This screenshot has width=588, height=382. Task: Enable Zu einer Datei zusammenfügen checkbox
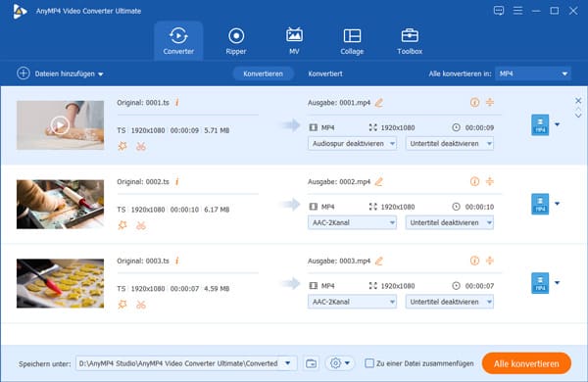tap(369, 363)
